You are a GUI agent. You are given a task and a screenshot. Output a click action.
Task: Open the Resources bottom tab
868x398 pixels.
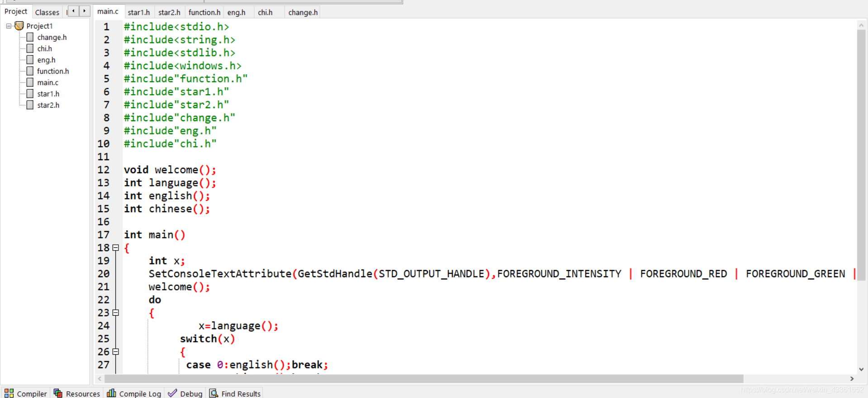[x=76, y=393]
